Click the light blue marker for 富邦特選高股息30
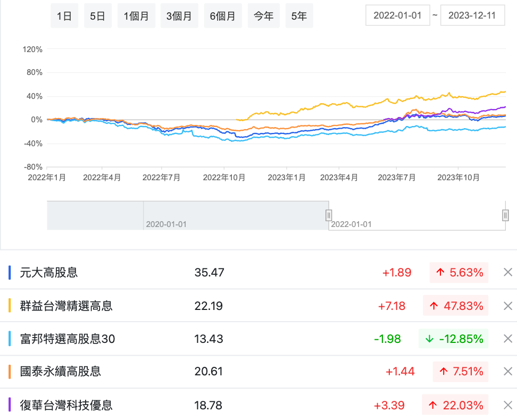 point(10,339)
